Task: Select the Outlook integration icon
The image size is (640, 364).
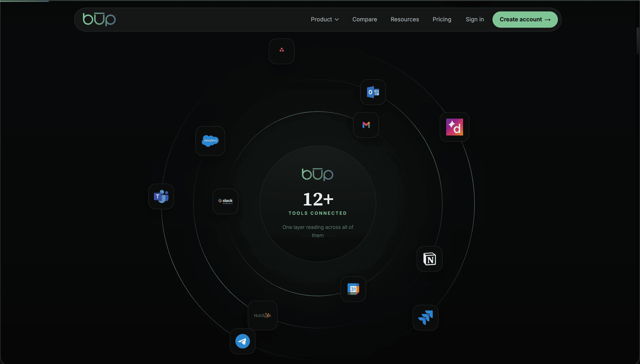Action: coord(373,92)
